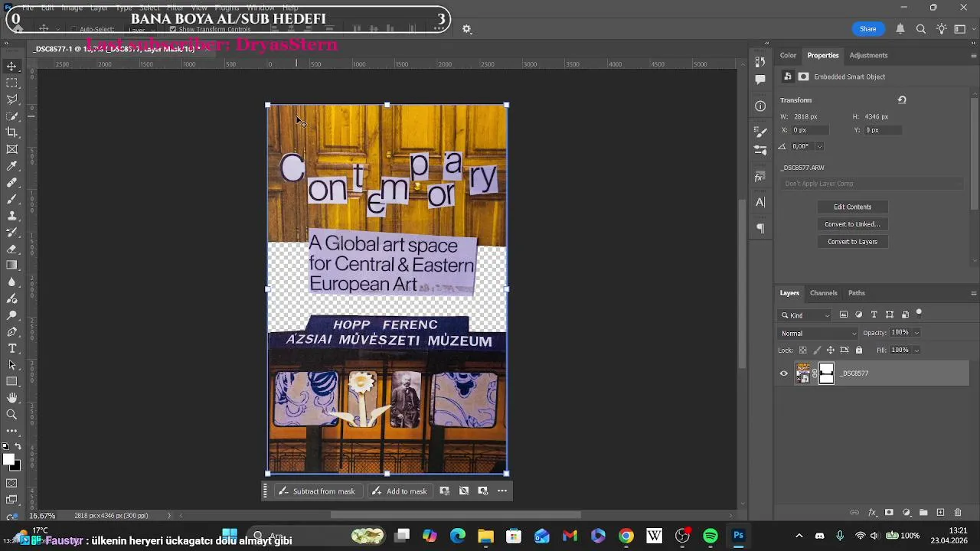Open more options on contextual task bar

[x=502, y=491]
